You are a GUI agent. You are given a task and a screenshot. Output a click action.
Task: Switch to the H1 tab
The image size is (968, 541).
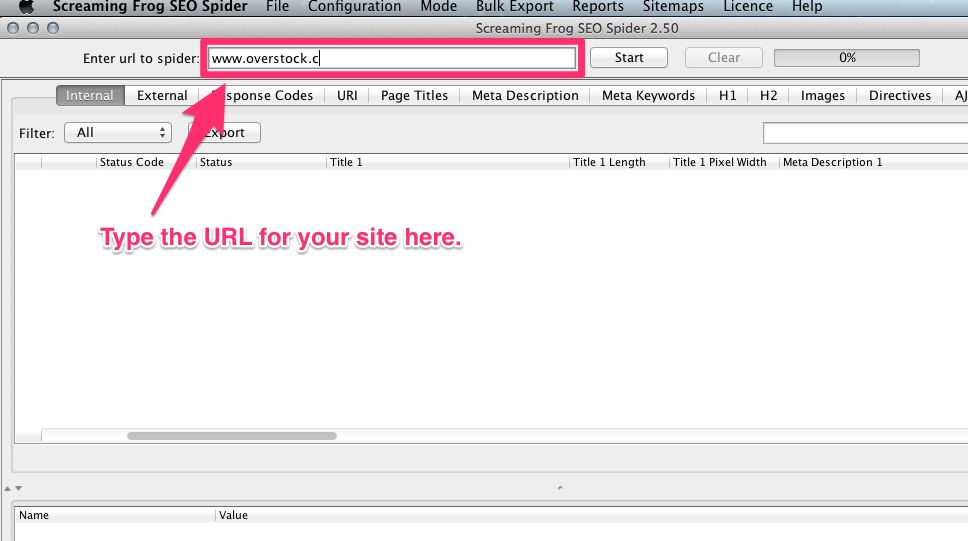pos(727,95)
